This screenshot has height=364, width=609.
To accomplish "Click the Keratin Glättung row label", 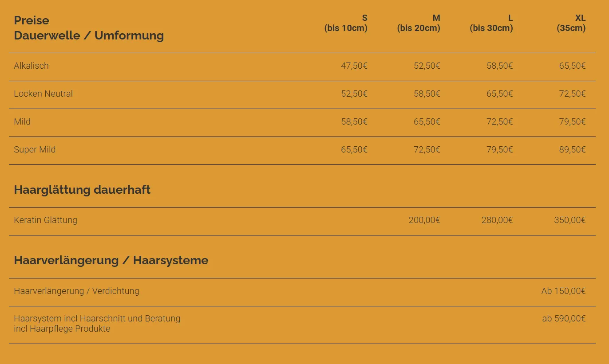I will [x=46, y=220].
